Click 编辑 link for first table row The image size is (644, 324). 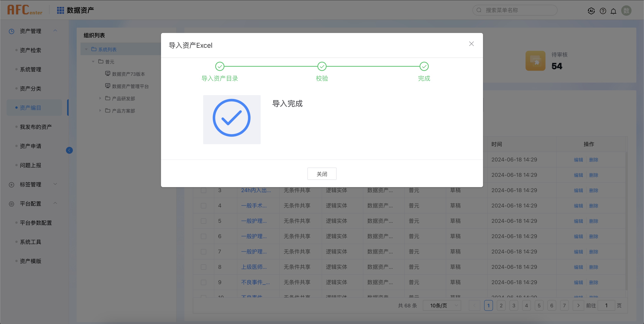[x=578, y=160]
